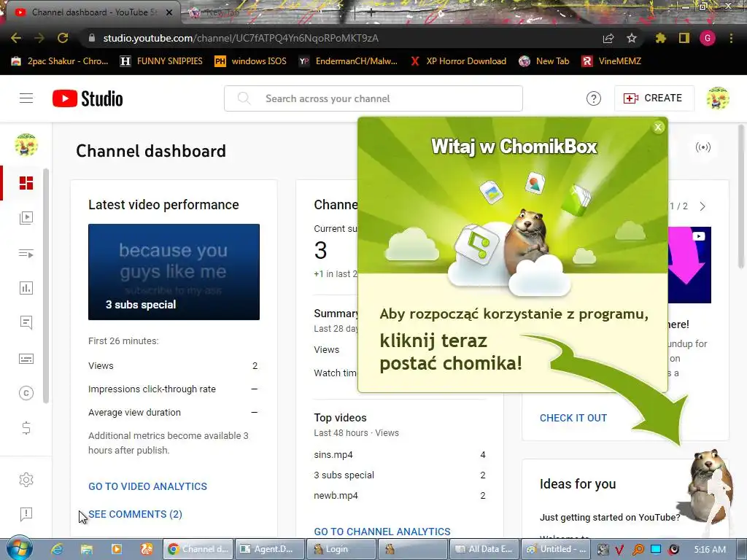Viewport: 747px width, 560px height.
Task: Share this page icon in address bar
Action: 608,38
